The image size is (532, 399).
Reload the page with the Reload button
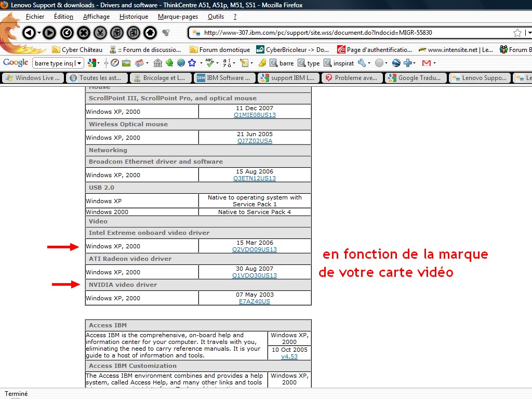coord(67,33)
